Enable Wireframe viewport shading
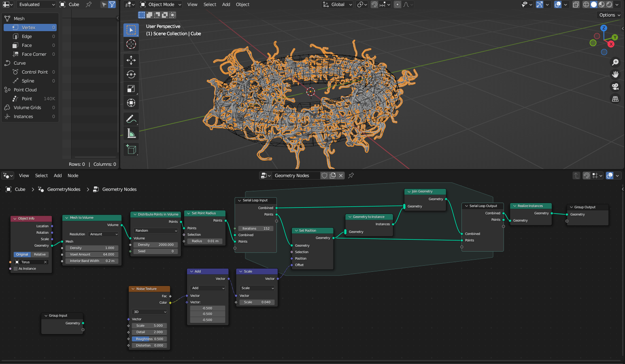 (x=586, y=4)
